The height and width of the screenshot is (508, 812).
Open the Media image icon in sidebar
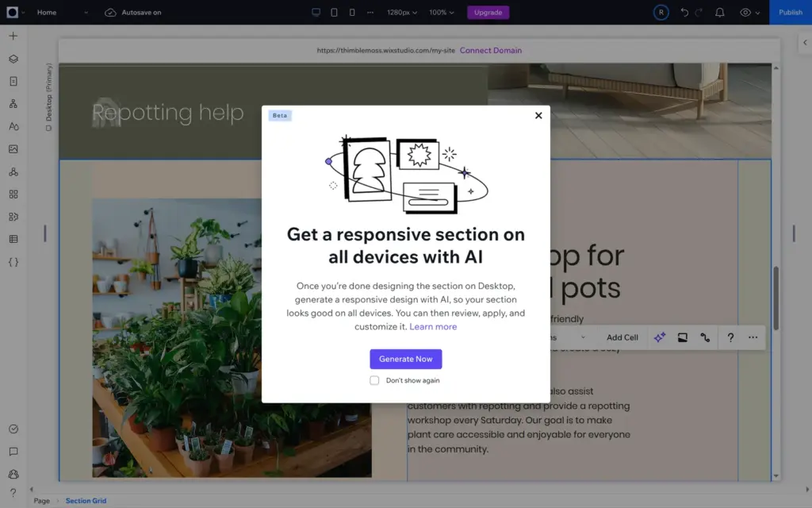coord(13,148)
